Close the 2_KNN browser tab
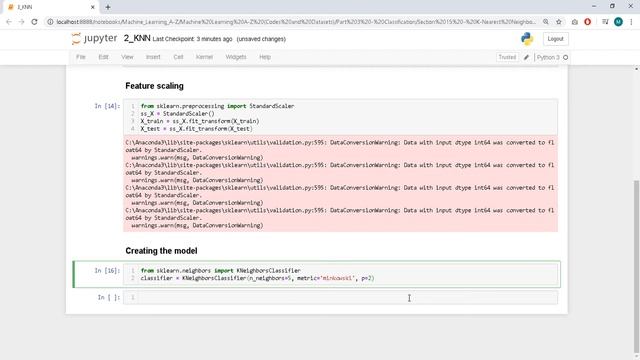 (x=93, y=7)
